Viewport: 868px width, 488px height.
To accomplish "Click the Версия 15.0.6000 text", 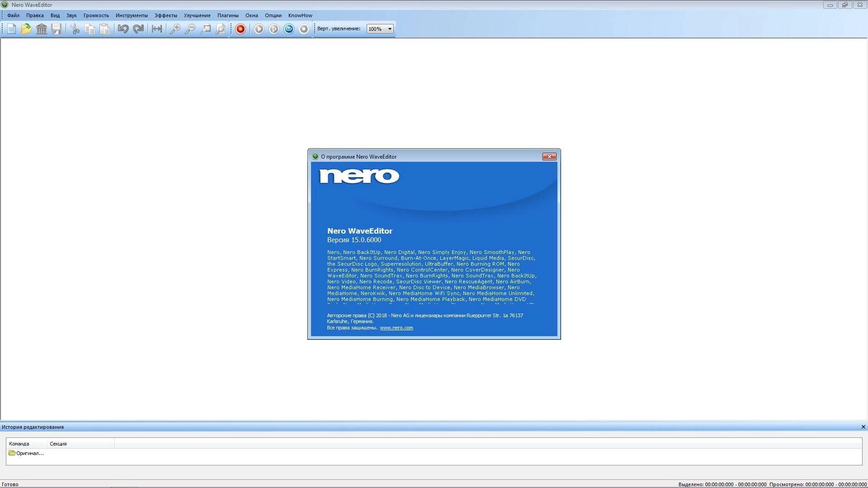I will (354, 240).
